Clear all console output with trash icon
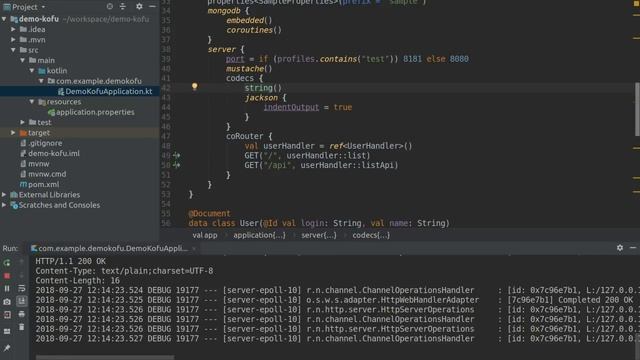 [x=22, y=327]
